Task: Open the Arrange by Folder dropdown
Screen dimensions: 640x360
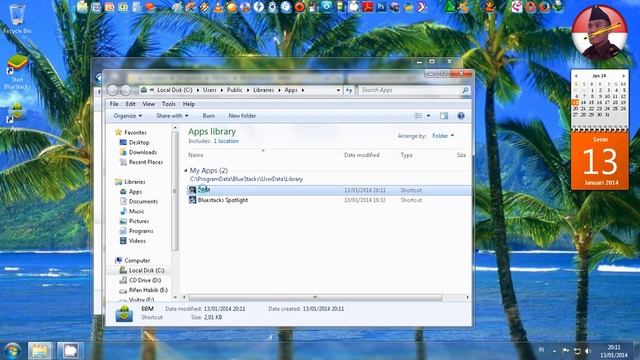Action: pos(443,136)
